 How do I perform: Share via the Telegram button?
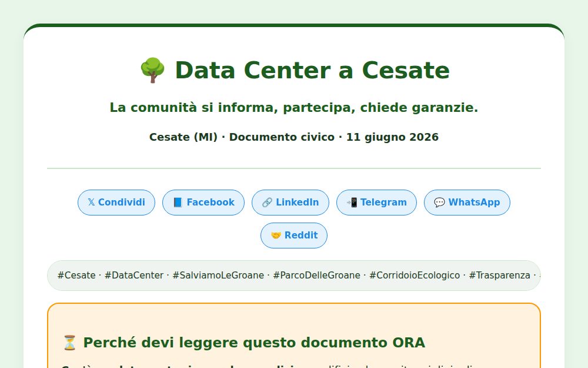pos(376,203)
